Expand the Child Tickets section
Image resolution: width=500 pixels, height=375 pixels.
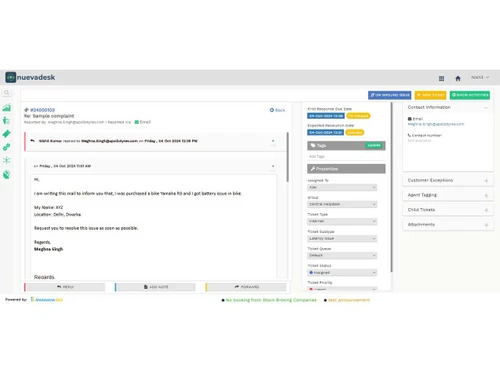click(486, 210)
